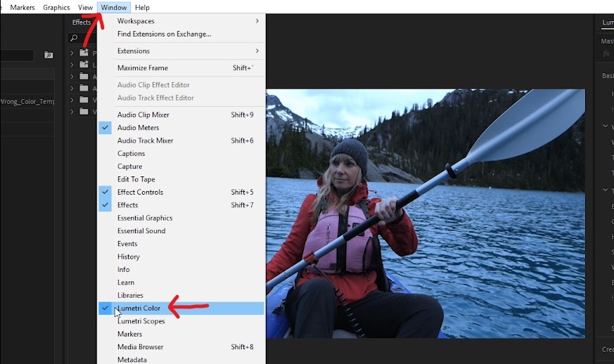Open the Workspaces submenu
Viewport: 614px width, 364px height.
(181, 21)
